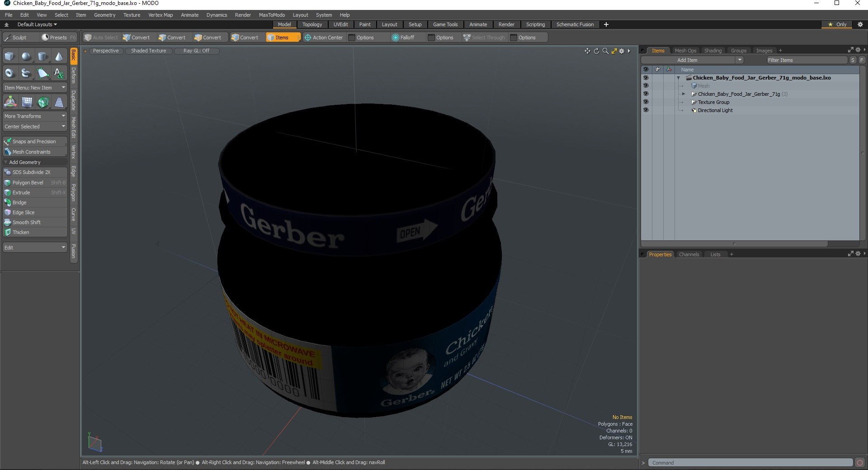Viewport: 868px width, 470px height.
Task: Expand the Chicken_Baby_Food_Jar_Gerber_71g group
Action: pos(684,94)
